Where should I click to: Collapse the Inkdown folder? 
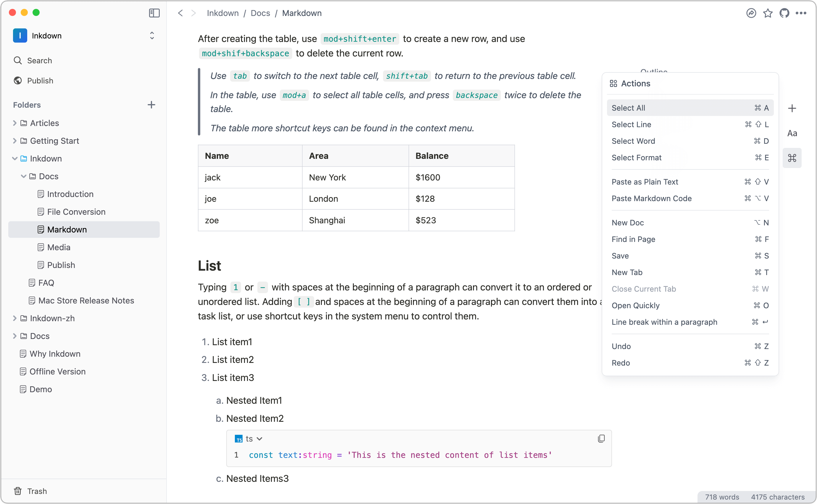(14, 158)
